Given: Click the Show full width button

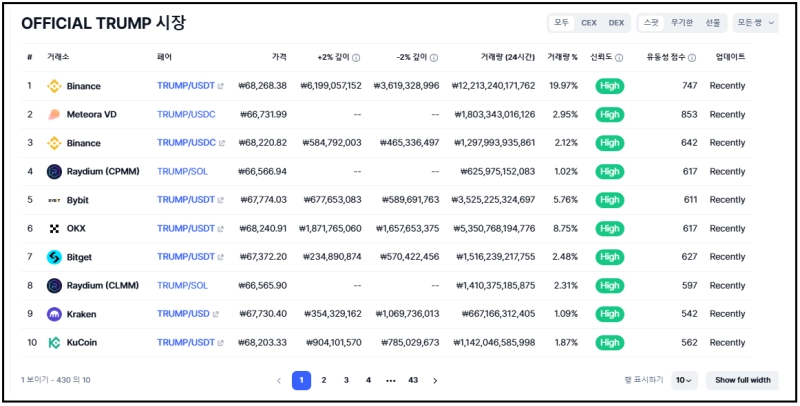Looking at the screenshot, I should click(742, 380).
